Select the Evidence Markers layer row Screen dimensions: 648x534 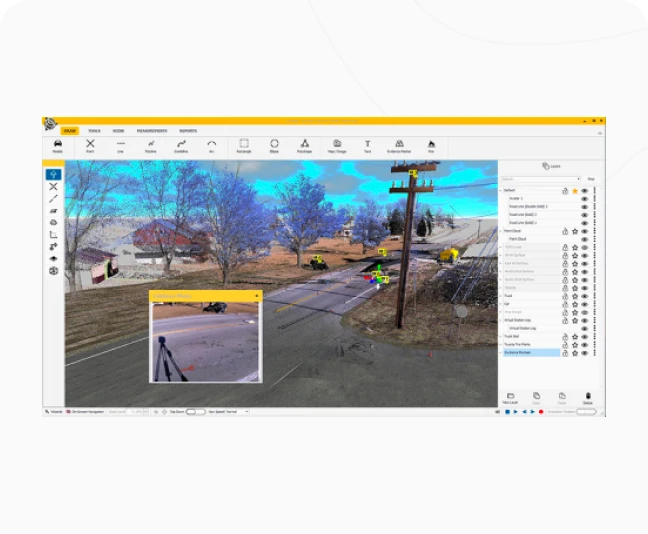pyautogui.click(x=531, y=353)
